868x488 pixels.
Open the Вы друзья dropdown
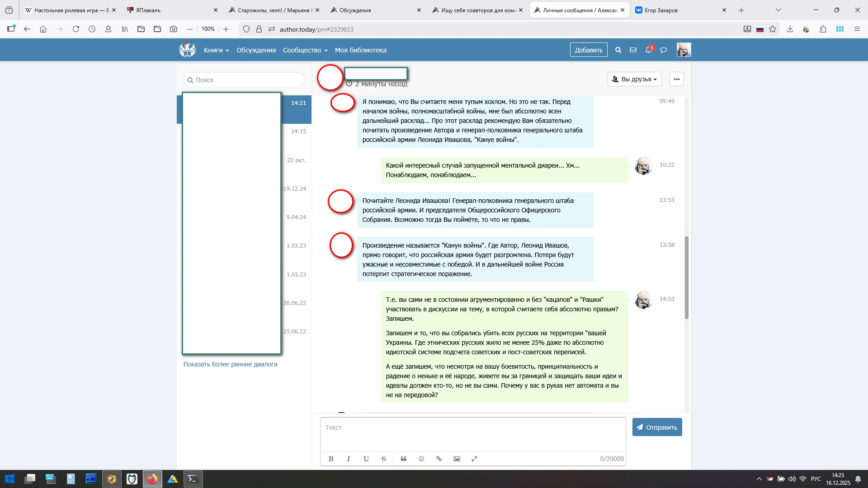point(634,79)
